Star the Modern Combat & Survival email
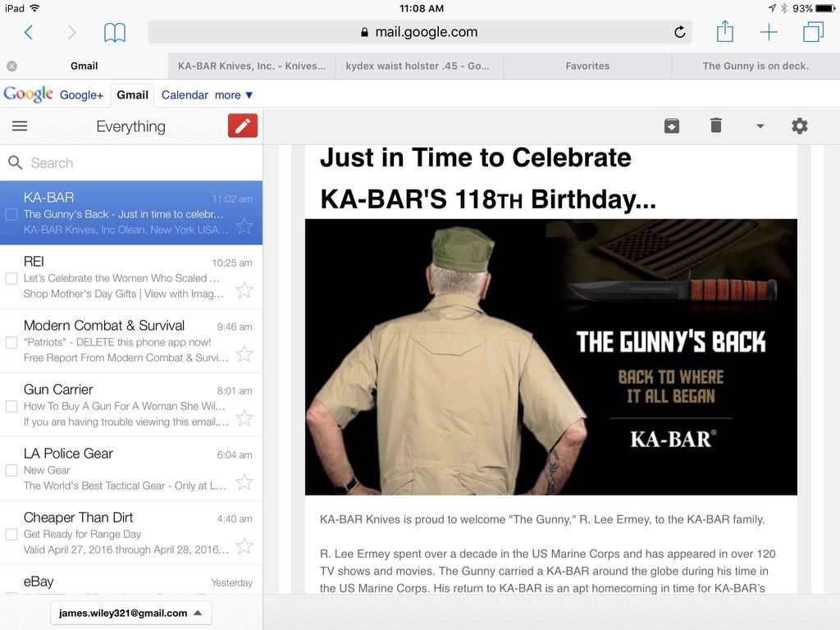 point(244,354)
